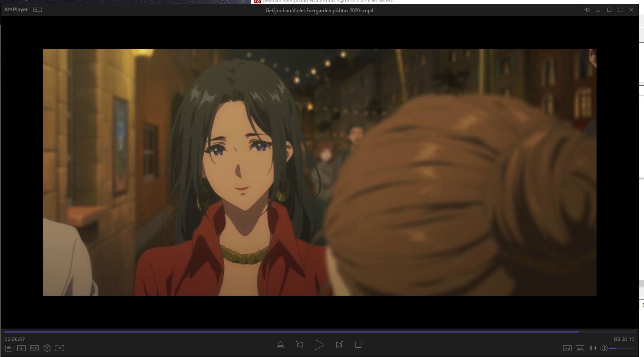This screenshot has height=357, width=644.
Task: Click the eject/open file button
Action: point(280,345)
